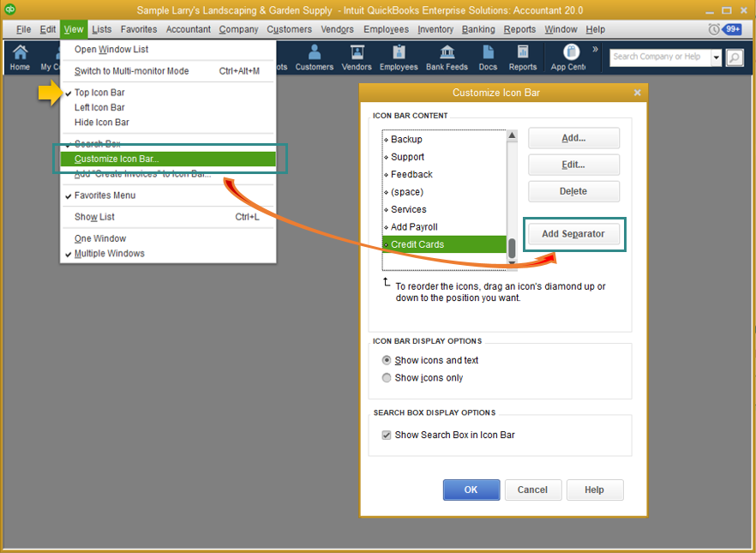The height and width of the screenshot is (553, 756).
Task: Select Show List menu entry
Action: (168, 217)
